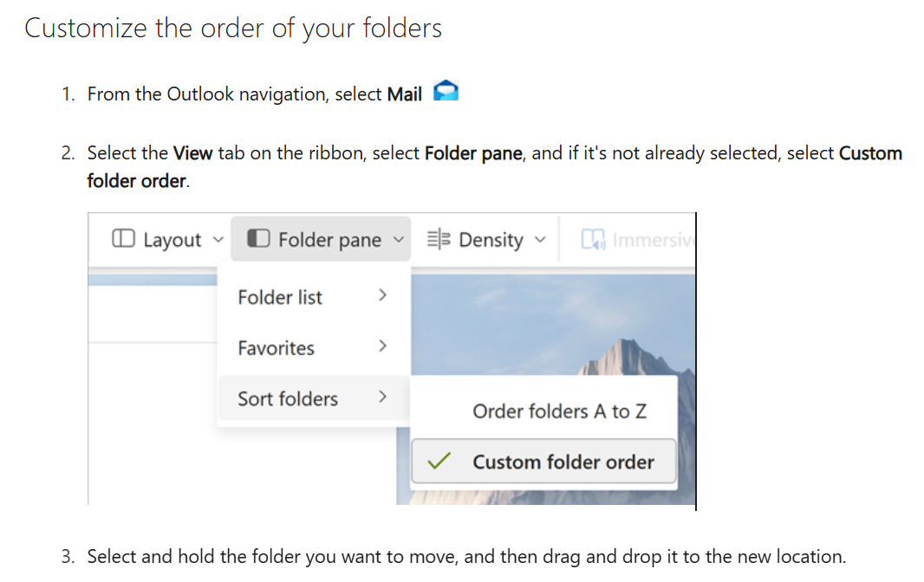Click the Density button label
924x582 pixels.
[x=491, y=241]
